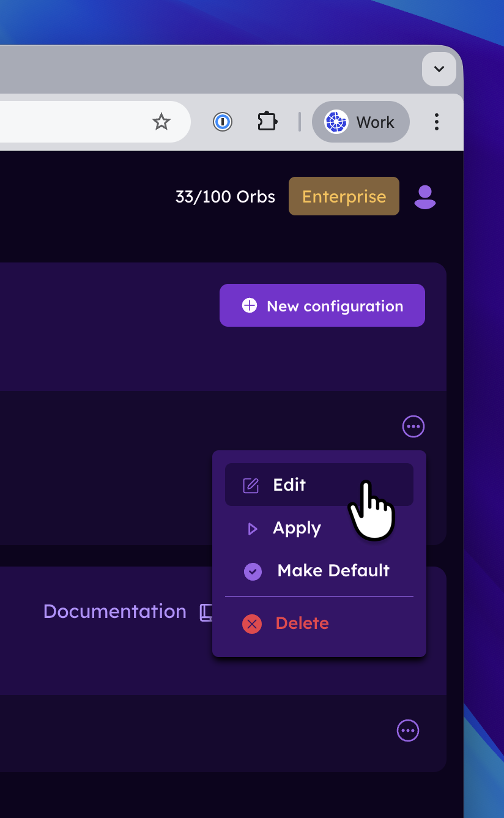Click the red Delete X icon

tap(252, 623)
